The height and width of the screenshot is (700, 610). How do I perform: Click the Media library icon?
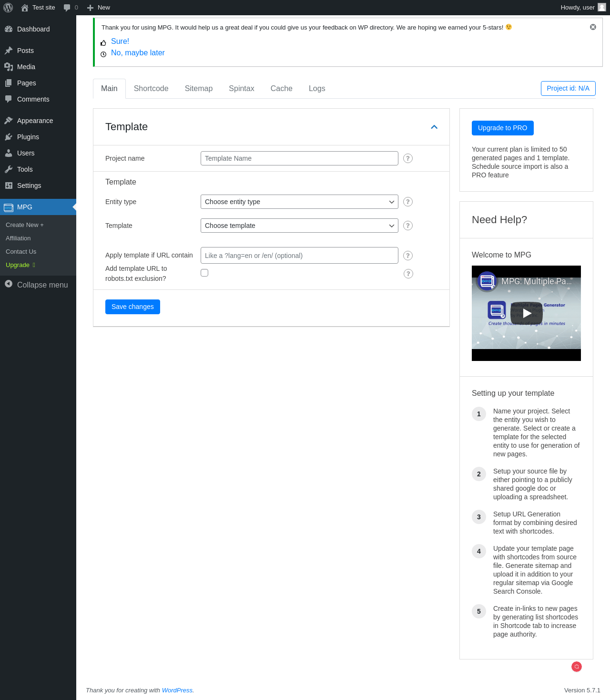pos(9,67)
